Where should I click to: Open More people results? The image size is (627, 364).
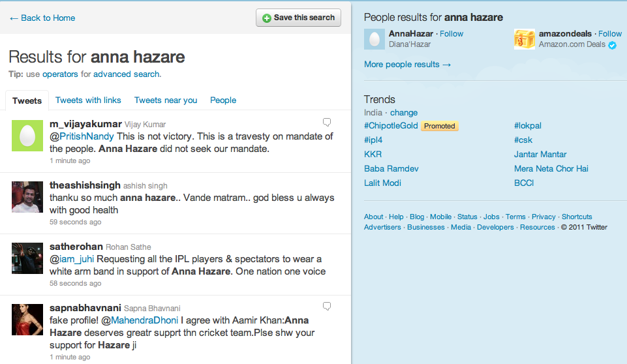tap(408, 65)
